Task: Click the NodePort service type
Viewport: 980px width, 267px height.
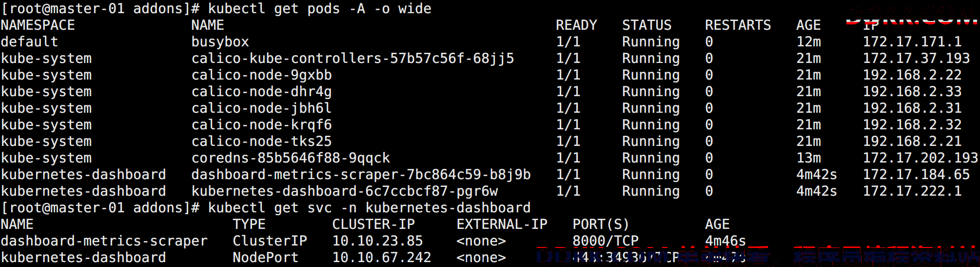Action: (266, 258)
